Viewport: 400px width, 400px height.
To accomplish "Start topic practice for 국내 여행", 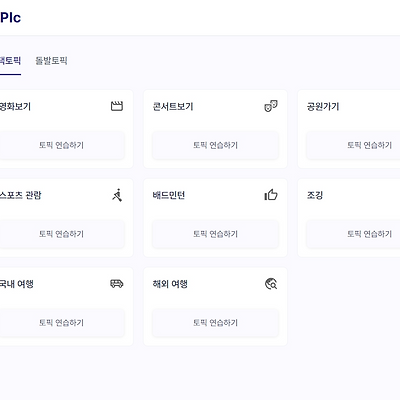I will click(x=62, y=323).
